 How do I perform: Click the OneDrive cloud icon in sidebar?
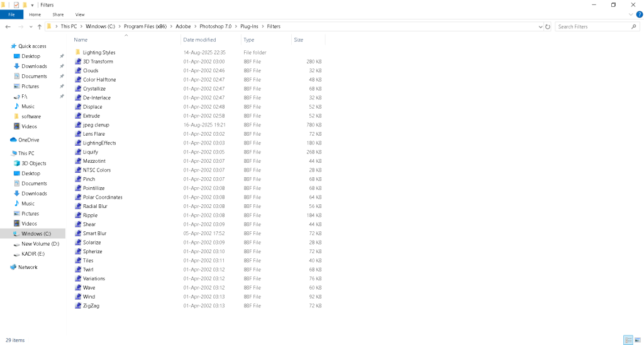pyautogui.click(x=14, y=140)
